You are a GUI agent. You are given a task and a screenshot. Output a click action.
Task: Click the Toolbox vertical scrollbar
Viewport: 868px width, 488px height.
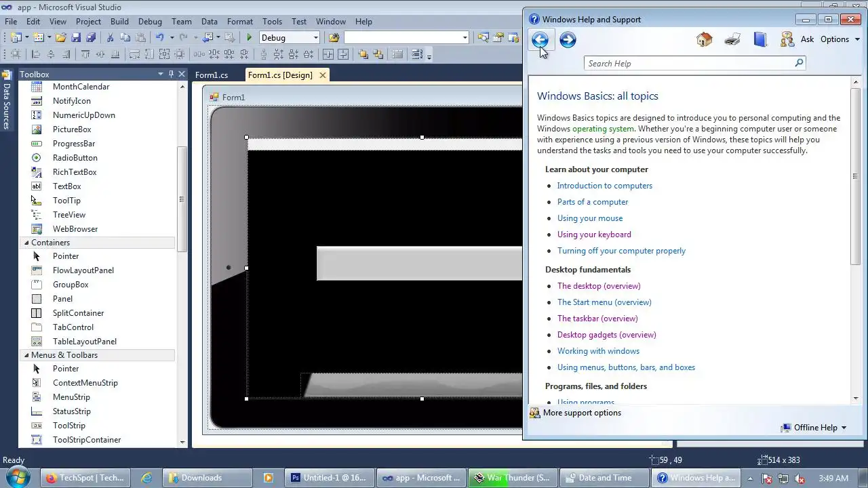click(182, 199)
